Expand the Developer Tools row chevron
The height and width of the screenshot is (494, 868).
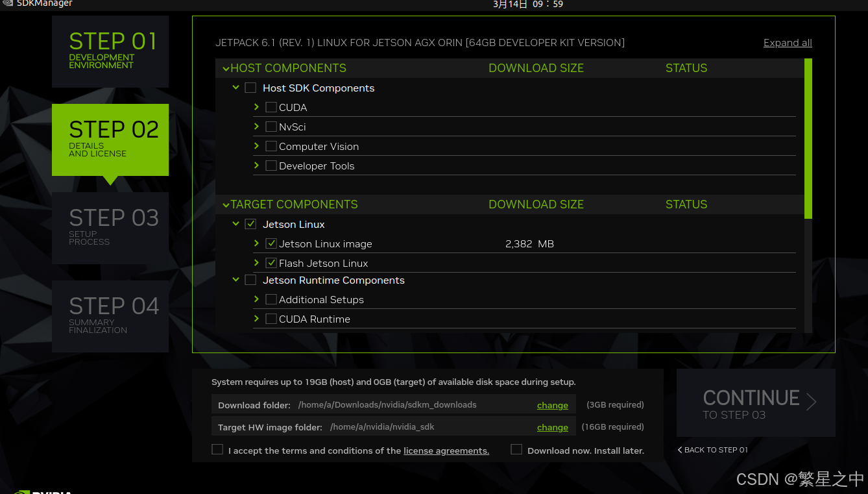(257, 166)
